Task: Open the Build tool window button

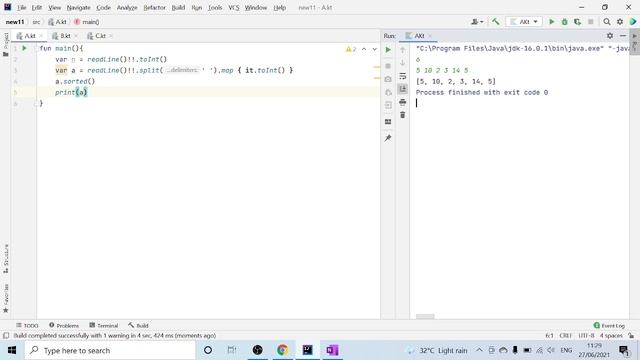Action: [138, 325]
